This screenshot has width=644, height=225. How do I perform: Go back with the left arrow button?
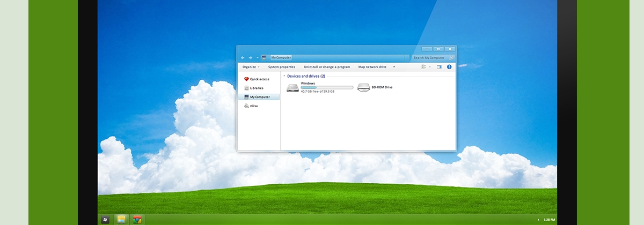coord(243,57)
